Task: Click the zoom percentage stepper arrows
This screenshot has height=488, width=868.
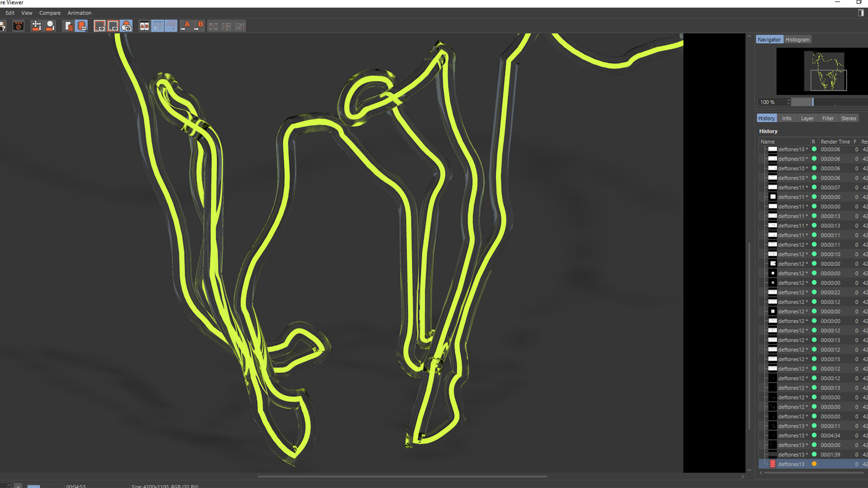Action: (x=788, y=102)
